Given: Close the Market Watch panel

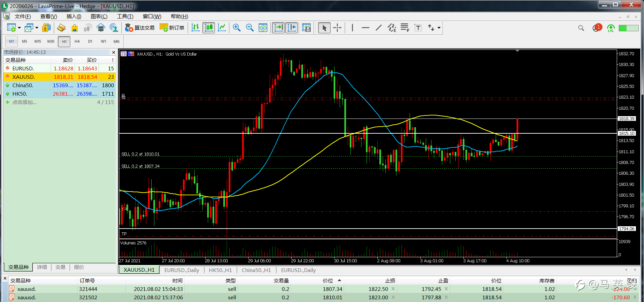Looking at the screenshot, I should (x=113, y=52).
